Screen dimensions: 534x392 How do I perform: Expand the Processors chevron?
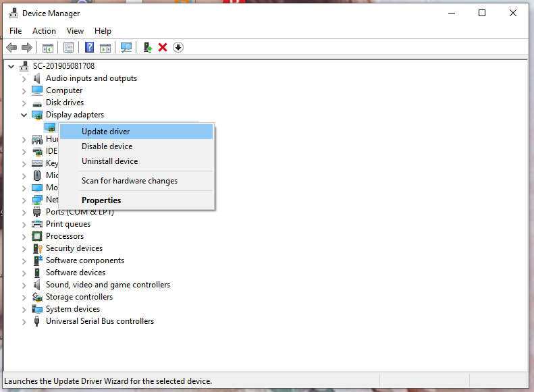tap(24, 237)
